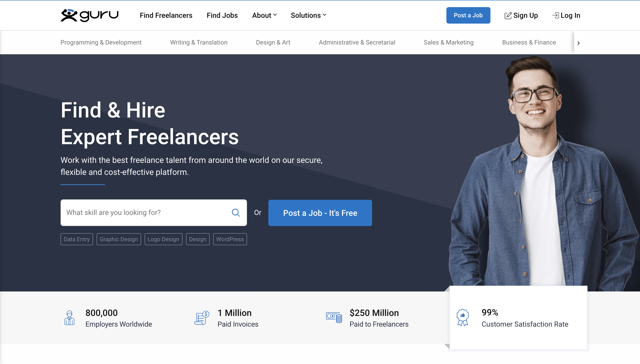Click the Log In link
The image size is (640, 364).
point(566,15)
